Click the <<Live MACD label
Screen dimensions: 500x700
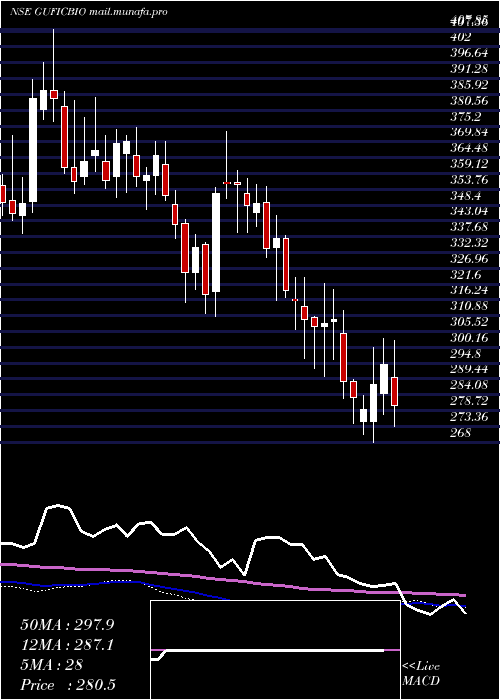click(x=421, y=674)
